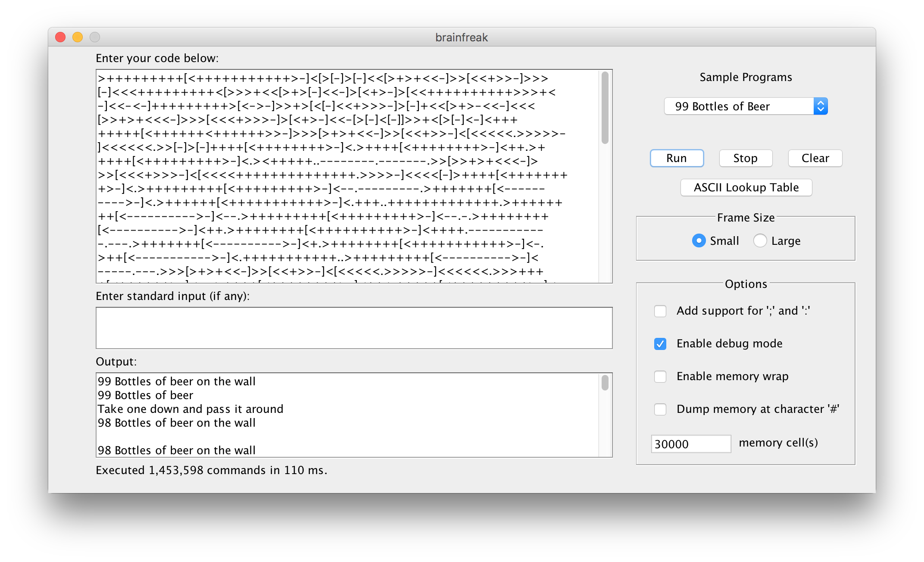Image resolution: width=924 pixels, height=562 pixels.
Task: Select the Large frame size radio
Action: (x=760, y=240)
